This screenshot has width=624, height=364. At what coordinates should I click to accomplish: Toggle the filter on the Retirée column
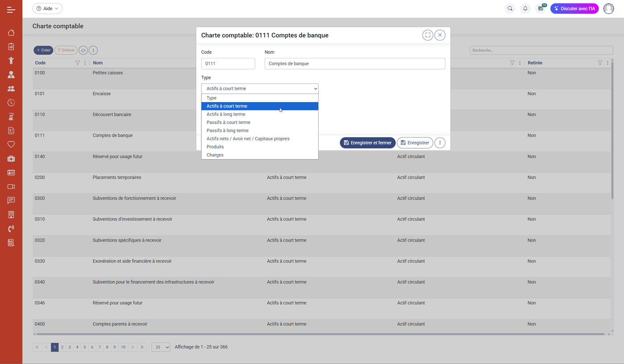[600, 63]
